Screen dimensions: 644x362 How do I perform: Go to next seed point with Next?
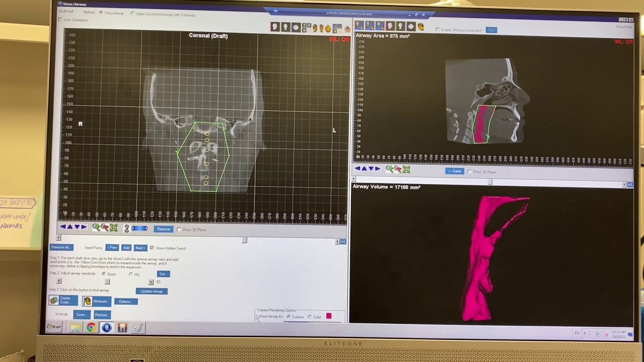140,248
